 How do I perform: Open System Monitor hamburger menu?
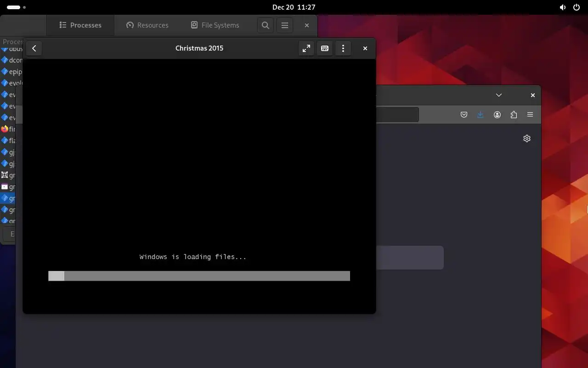click(285, 25)
